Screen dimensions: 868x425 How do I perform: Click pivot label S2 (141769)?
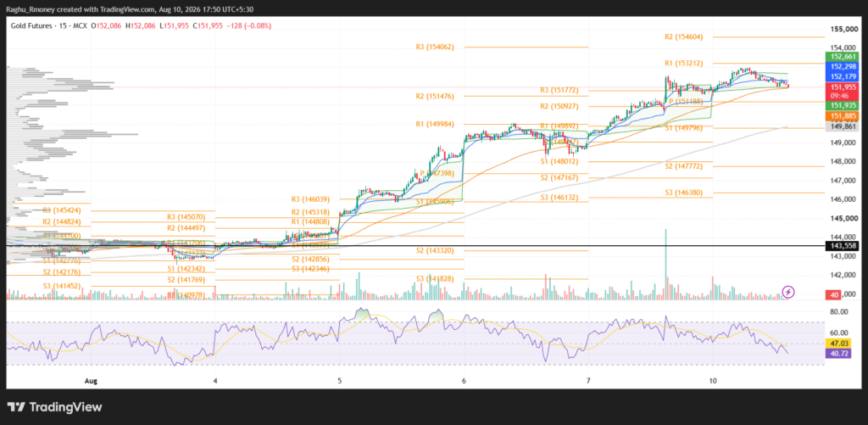point(186,279)
